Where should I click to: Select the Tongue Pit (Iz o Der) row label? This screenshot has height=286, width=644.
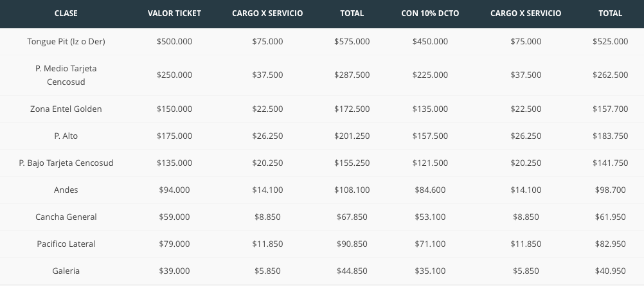(x=66, y=41)
